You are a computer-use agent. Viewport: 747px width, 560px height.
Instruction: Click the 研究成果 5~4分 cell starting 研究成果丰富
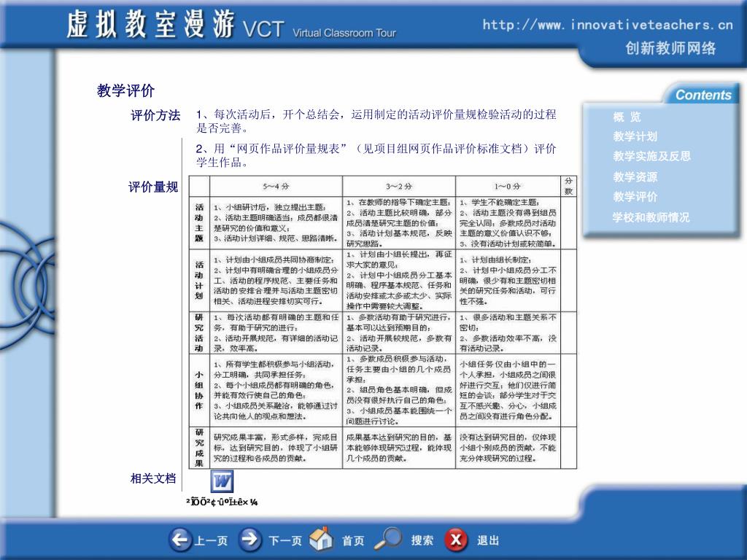[x=276, y=448]
